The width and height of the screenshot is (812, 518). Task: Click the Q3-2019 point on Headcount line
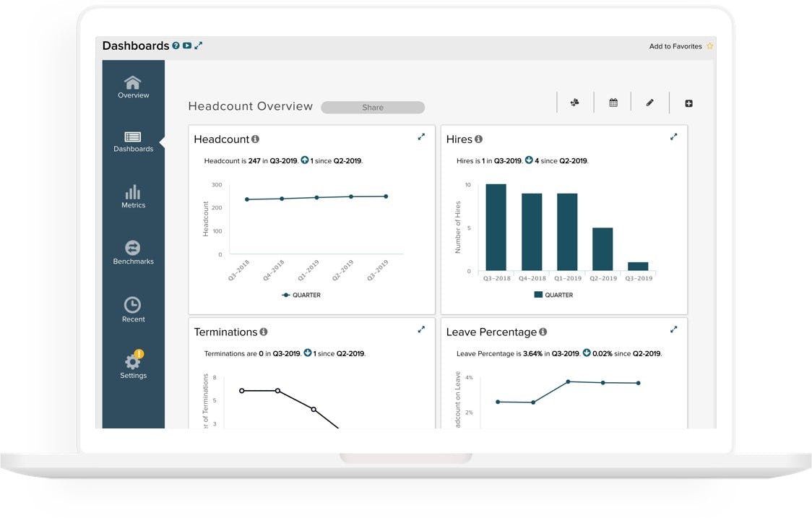tap(386, 197)
